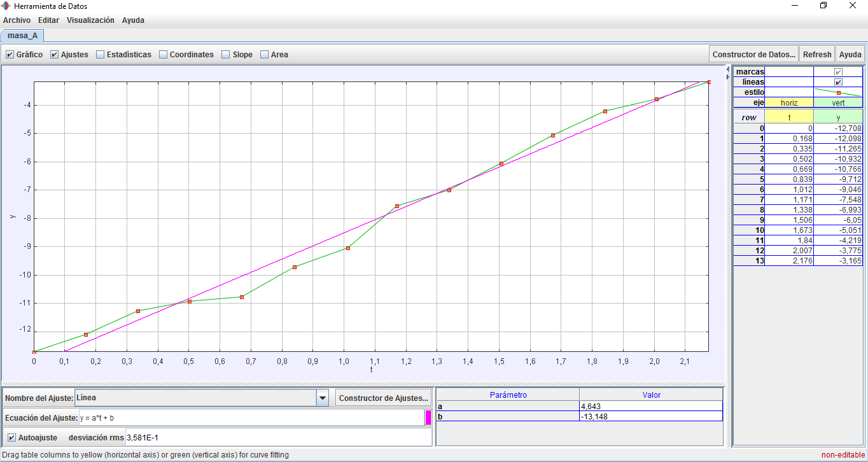The height and width of the screenshot is (462, 868).
Task: Select cell with t value 1,171
Action: click(789, 200)
